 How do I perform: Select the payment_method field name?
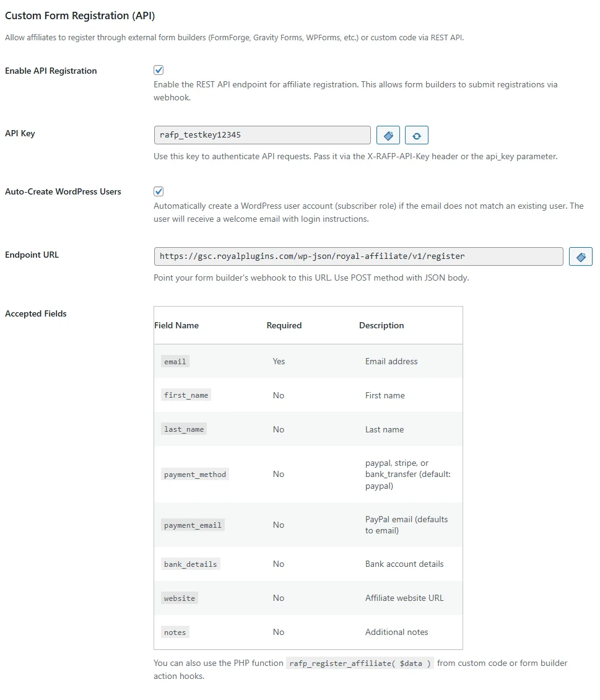(x=195, y=473)
